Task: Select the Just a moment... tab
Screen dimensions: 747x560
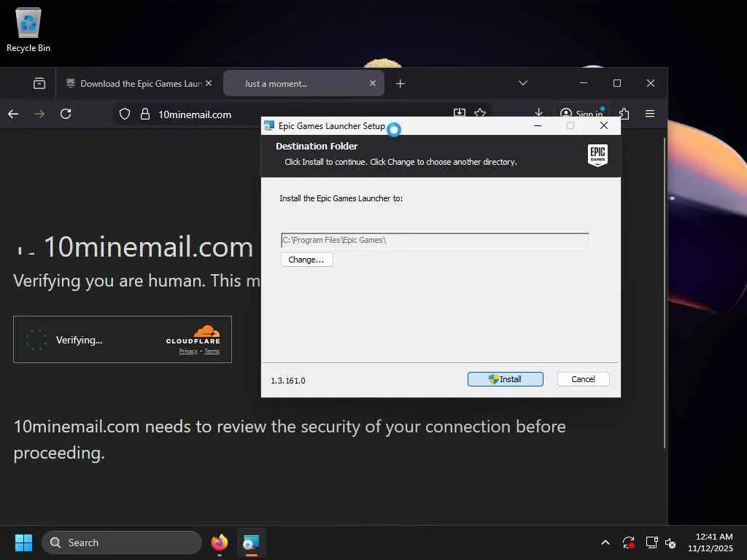Action: pyautogui.click(x=303, y=84)
